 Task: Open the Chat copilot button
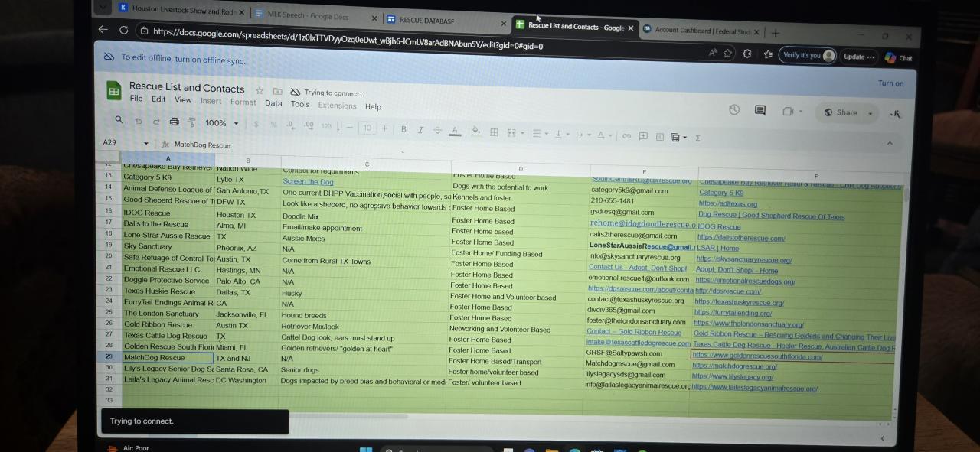(x=899, y=58)
